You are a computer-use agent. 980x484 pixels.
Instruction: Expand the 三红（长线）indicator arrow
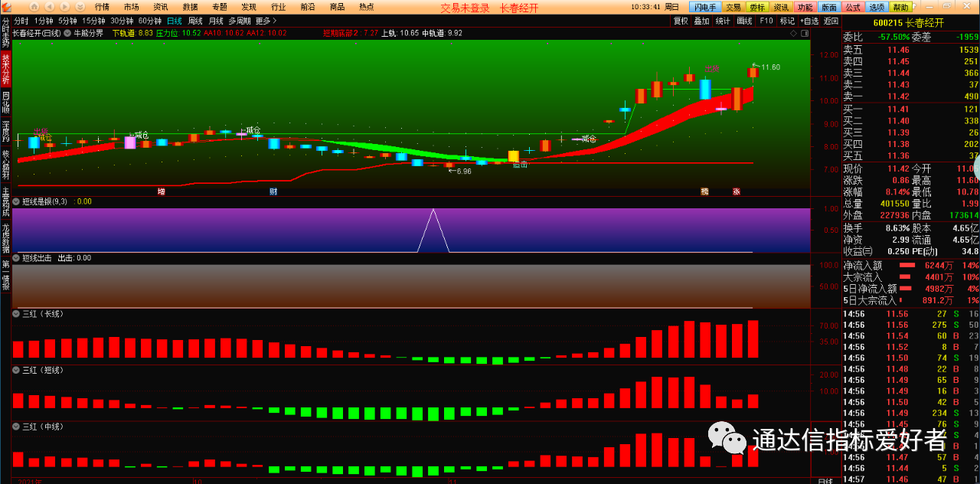click(x=16, y=314)
